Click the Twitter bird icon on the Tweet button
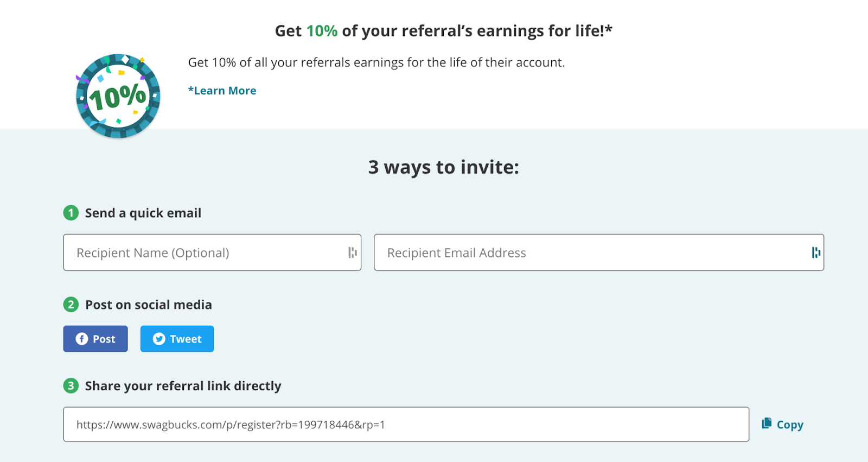The height and width of the screenshot is (462, 868). pos(158,338)
